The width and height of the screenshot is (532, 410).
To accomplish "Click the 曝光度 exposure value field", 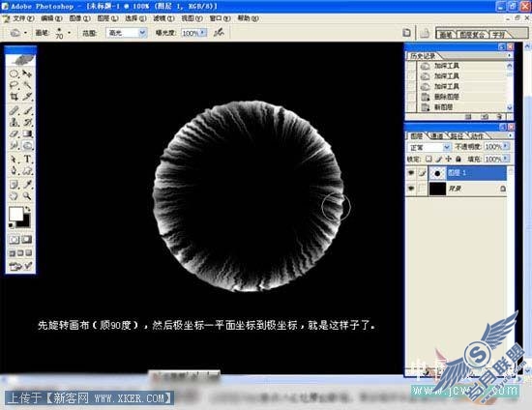I will pos(191,33).
